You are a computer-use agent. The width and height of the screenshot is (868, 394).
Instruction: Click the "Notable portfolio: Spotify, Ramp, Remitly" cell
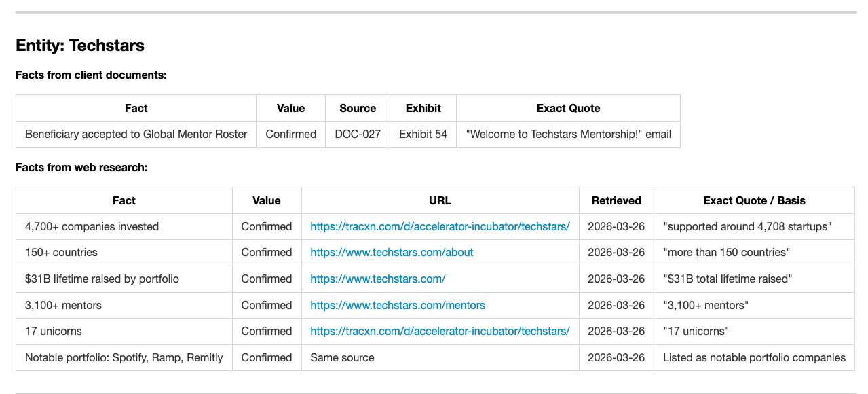tap(124, 357)
